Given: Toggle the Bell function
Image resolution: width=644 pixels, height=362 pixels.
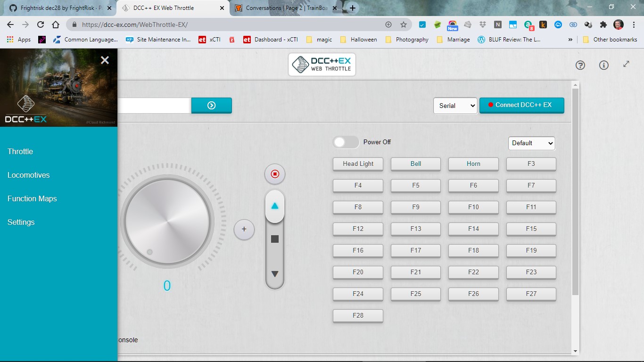Looking at the screenshot, I should (x=415, y=164).
